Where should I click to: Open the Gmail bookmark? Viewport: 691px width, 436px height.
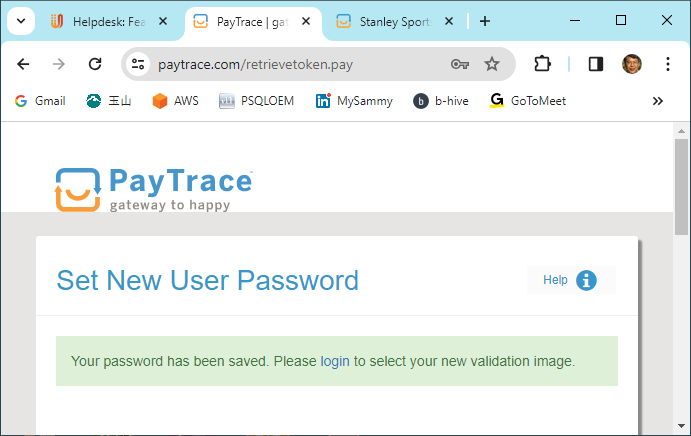(x=40, y=101)
